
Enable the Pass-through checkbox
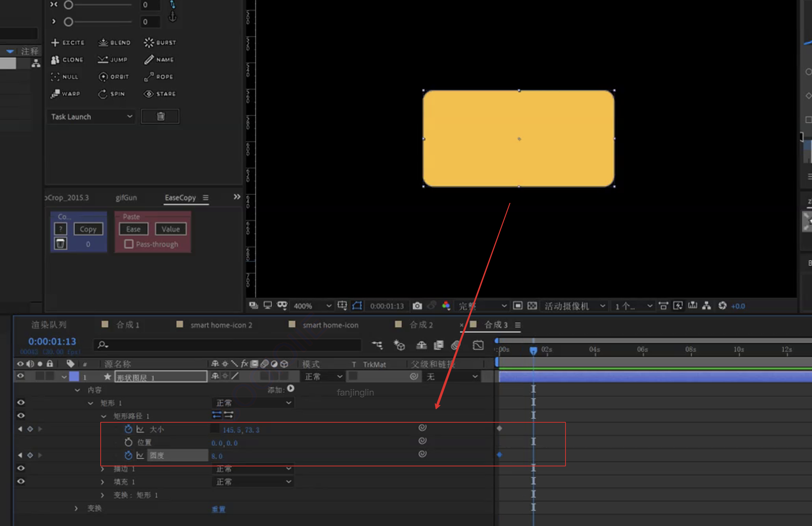click(x=129, y=244)
